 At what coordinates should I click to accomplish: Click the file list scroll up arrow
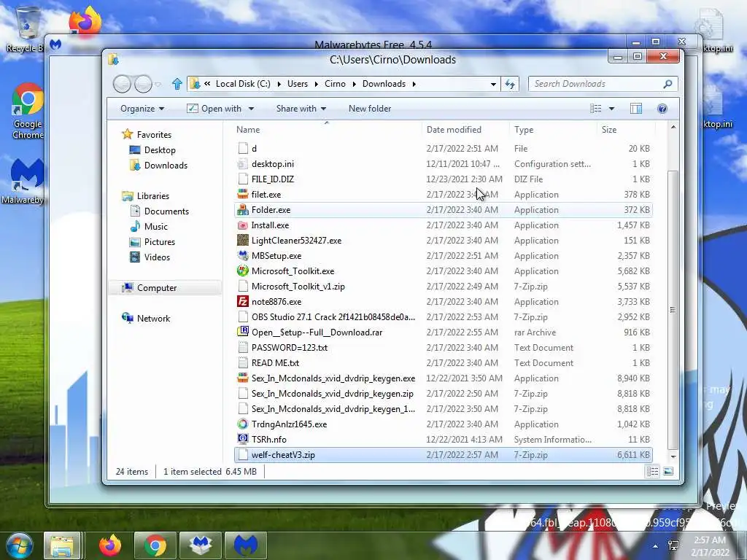(673, 127)
